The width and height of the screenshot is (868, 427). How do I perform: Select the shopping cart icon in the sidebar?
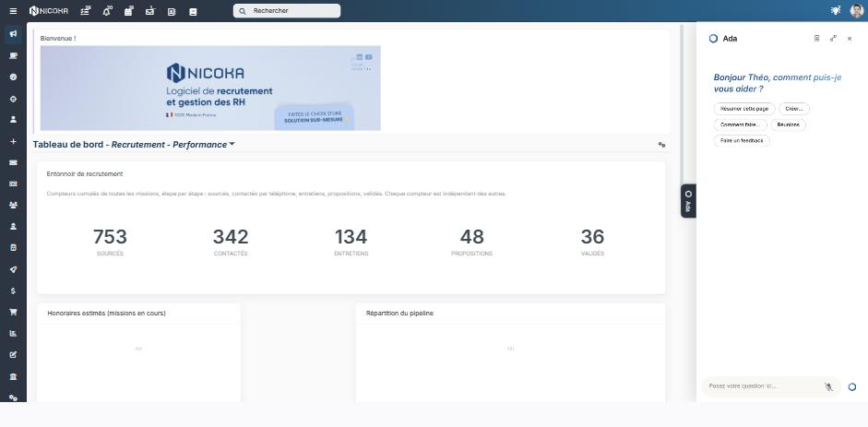coord(13,312)
